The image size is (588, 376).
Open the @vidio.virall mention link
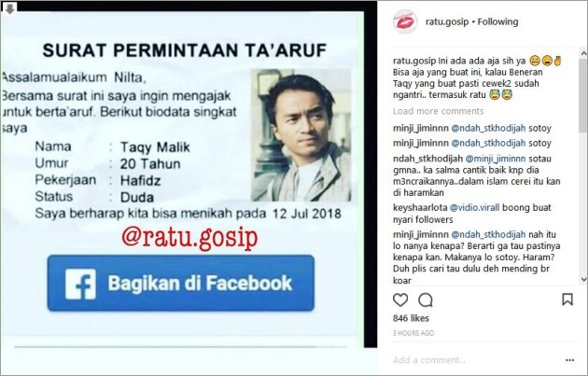pyautogui.click(x=474, y=207)
